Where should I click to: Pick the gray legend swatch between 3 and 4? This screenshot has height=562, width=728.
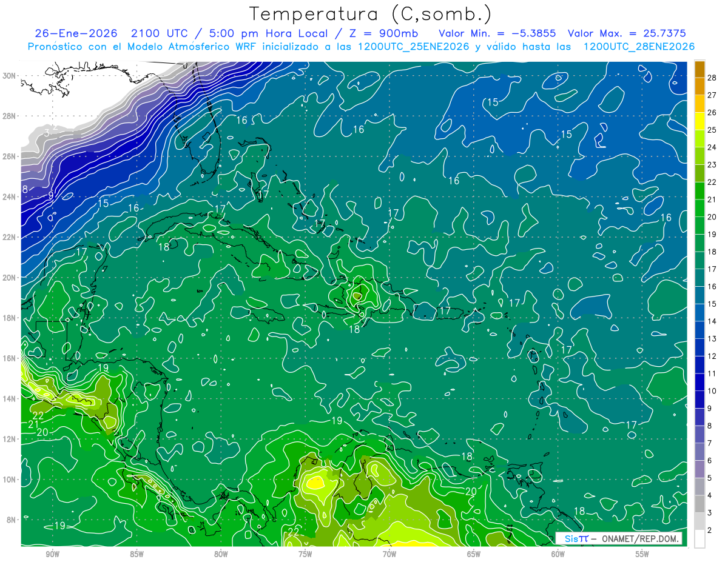(699, 504)
